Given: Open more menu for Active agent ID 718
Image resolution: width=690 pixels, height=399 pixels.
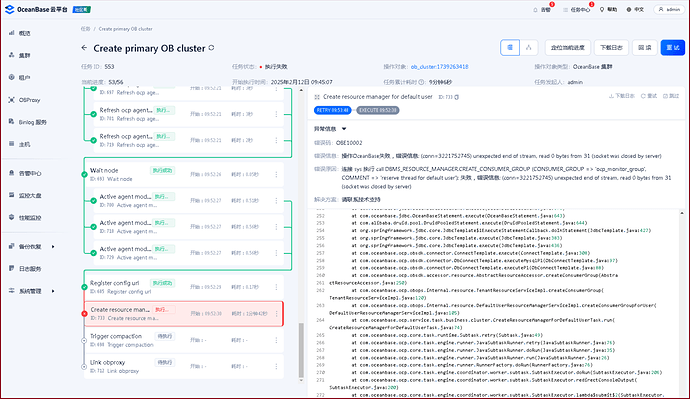Looking at the screenshot, I should coord(276,227).
